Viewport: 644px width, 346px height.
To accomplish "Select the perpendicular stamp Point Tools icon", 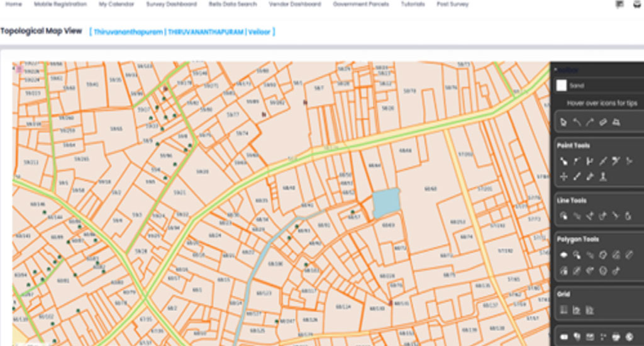I will pyautogui.click(x=603, y=177).
